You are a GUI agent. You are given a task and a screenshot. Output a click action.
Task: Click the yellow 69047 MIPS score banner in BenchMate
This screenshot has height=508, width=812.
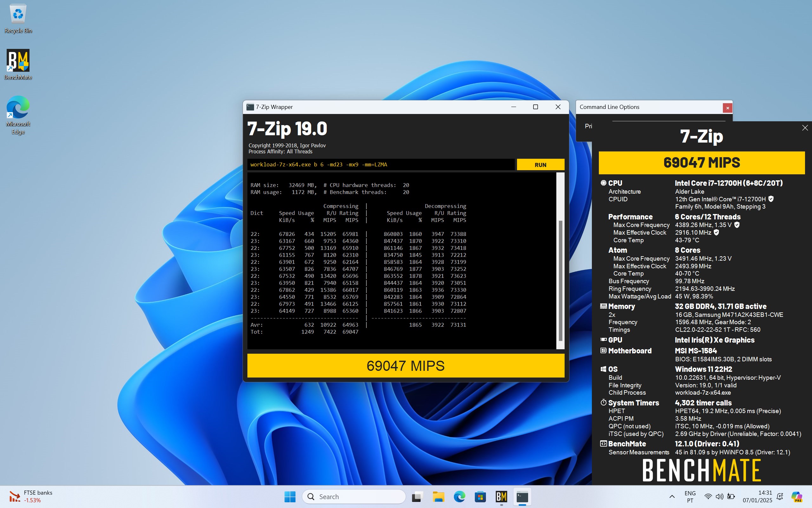pyautogui.click(x=702, y=163)
